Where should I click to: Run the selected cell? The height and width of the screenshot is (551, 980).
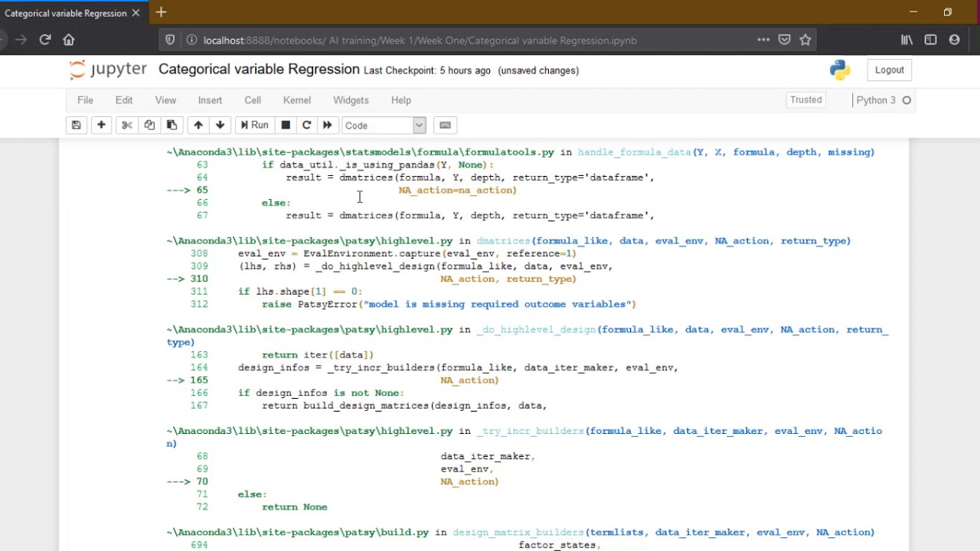point(254,126)
